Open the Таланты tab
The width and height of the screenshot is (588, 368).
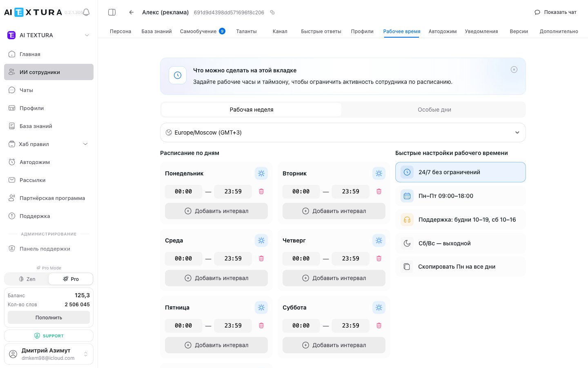[x=246, y=31]
